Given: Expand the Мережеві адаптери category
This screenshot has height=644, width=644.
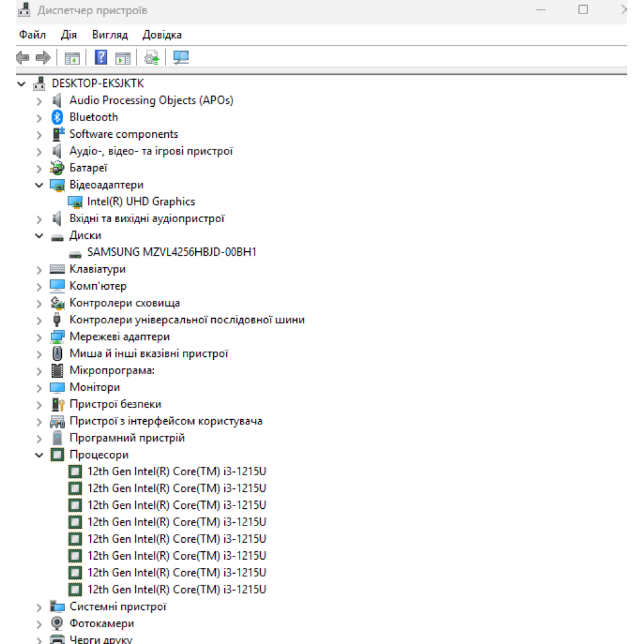Looking at the screenshot, I should point(39,337).
